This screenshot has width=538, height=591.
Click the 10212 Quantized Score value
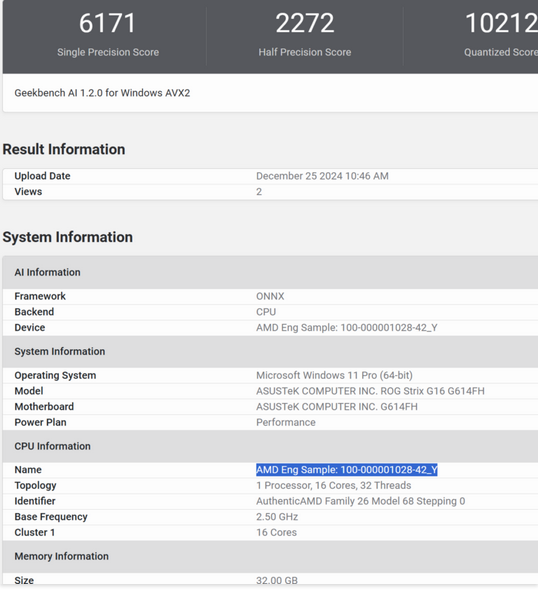coord(501,23)
